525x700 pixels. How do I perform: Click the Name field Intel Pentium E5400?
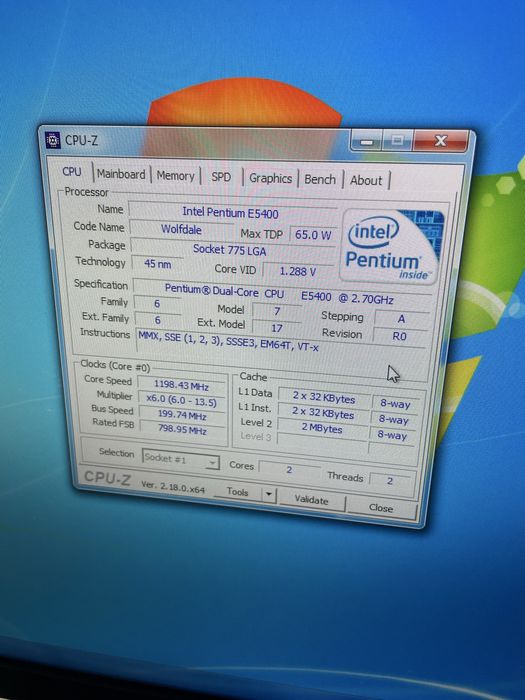[x=233, y=213]
